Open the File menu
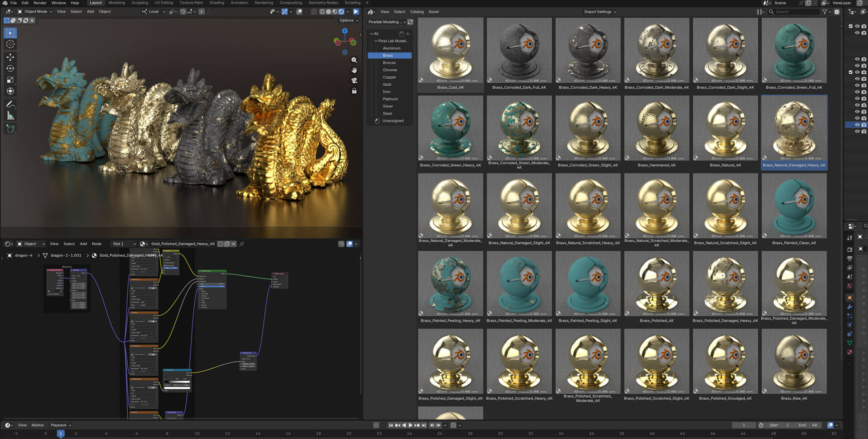Viewport: 868px width, 439px height. (13, 3)
